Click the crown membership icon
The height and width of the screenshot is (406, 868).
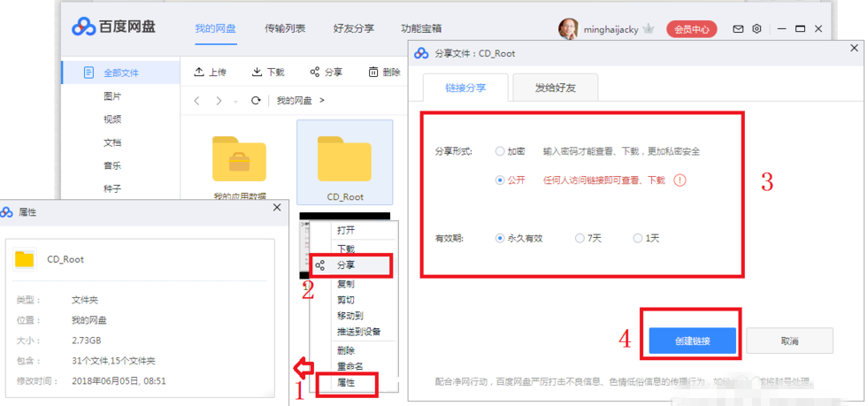click(649, 29)
